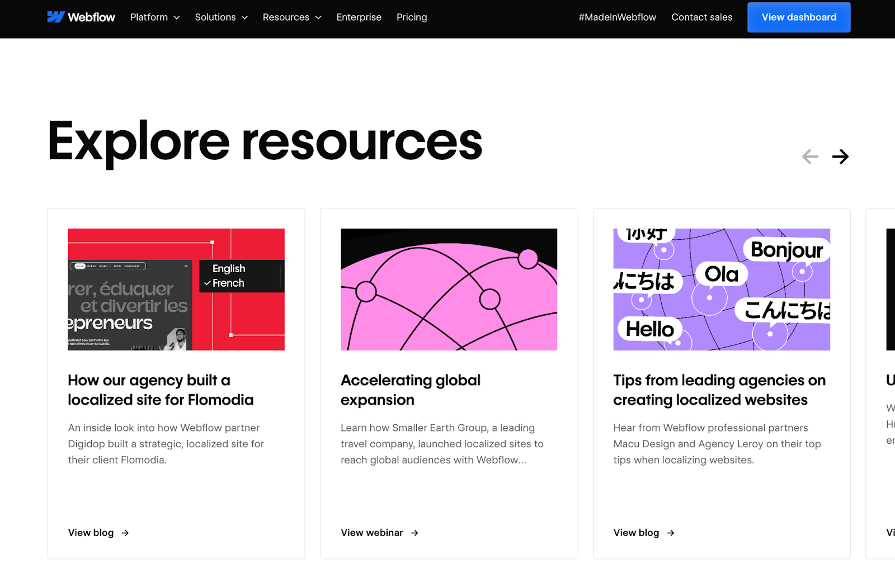The width and height of the screenshot is (895, 588).
Task: Open the Enterprise nav item
Action: [359, 17]
